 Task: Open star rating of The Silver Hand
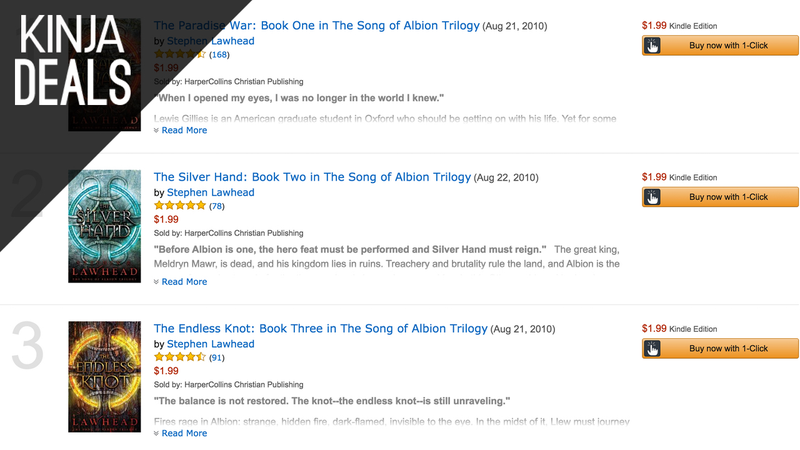(x=180, y=206)
